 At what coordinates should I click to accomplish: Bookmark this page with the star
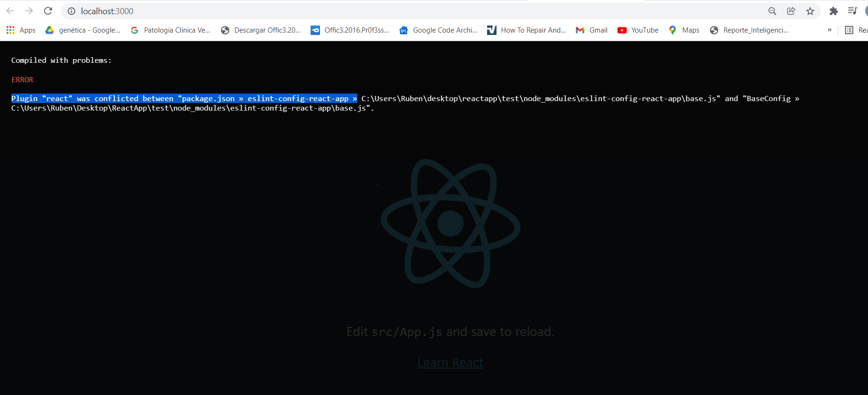pos(810,11)
